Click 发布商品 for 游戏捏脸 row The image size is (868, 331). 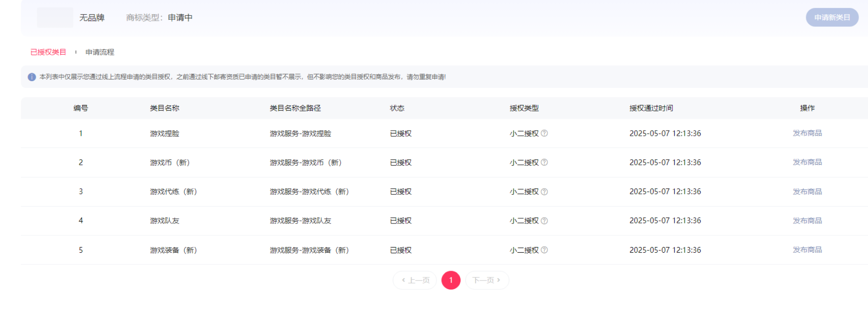(807, 133)
